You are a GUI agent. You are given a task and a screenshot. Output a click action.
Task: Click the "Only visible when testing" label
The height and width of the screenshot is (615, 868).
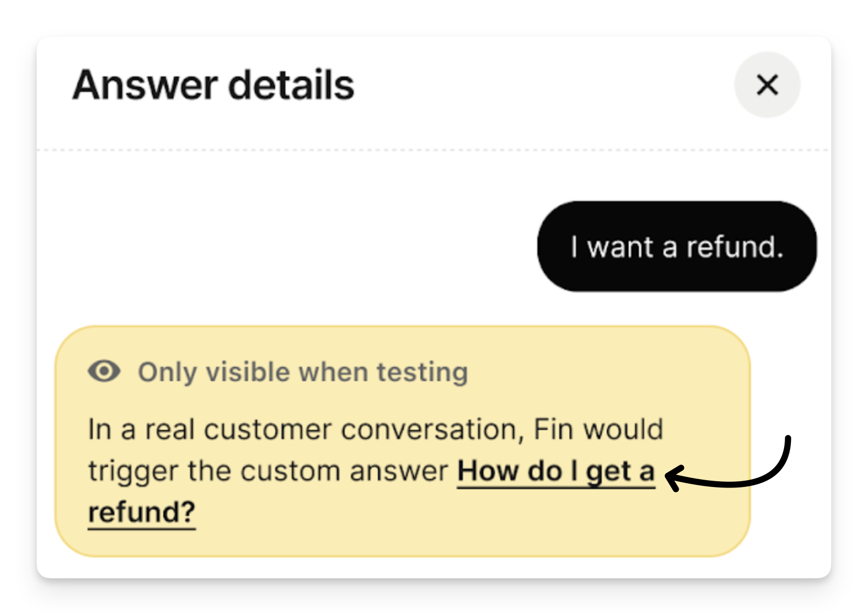(x=303, y=372)
